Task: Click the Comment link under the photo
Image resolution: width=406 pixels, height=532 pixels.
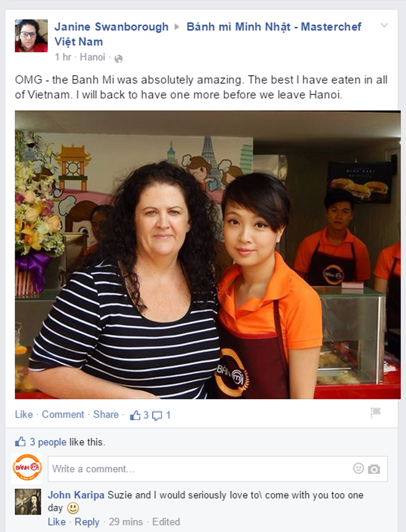Action: click(63, 415)
